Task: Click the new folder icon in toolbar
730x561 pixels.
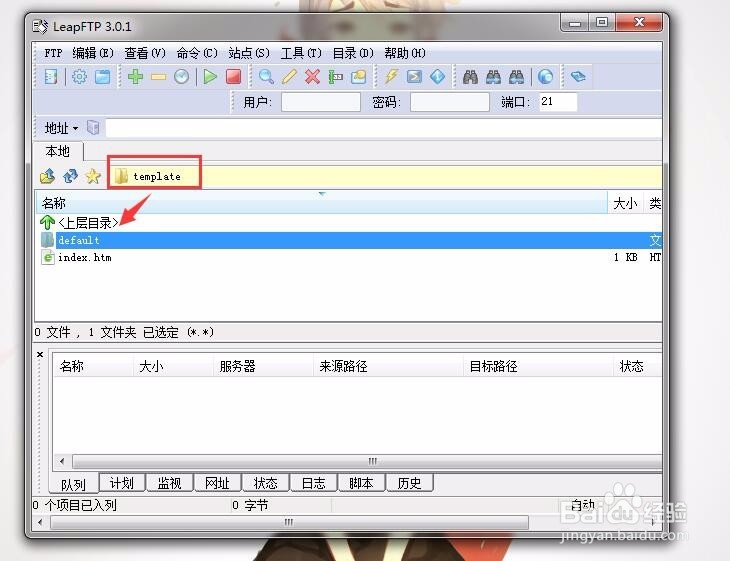Action: pos(358,77)
